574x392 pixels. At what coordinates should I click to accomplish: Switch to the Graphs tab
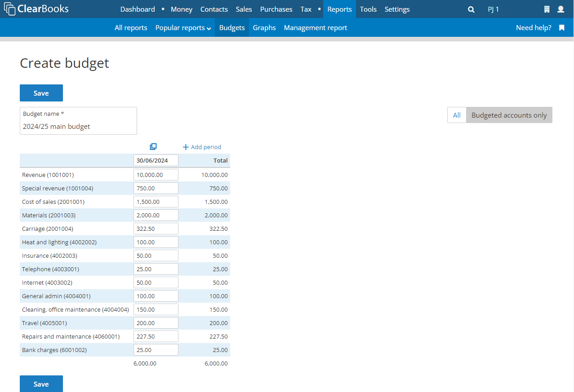[264, 28]
